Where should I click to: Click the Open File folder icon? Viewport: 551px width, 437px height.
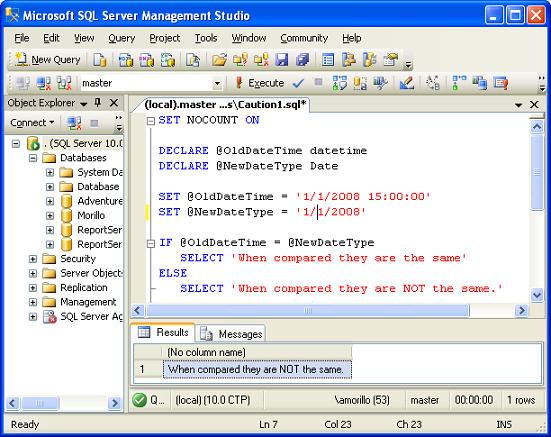click(219, 60)
